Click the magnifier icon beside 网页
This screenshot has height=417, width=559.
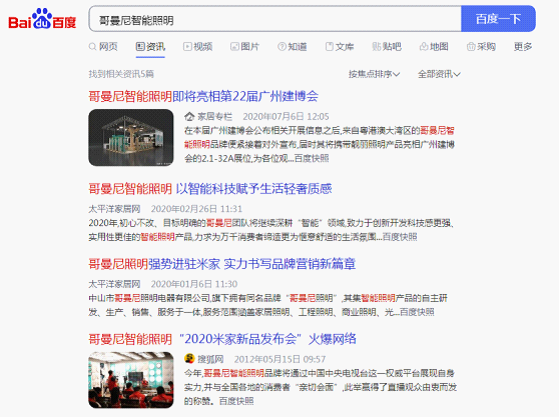pyautogui.click(x=92, y=47)
